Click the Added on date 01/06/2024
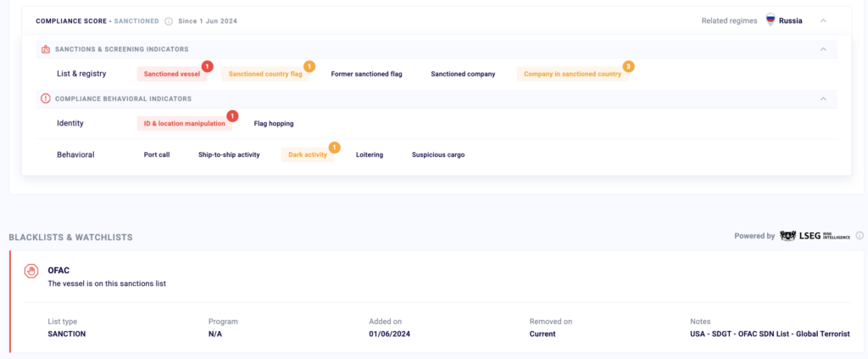This screenshot has width=868, height=359. click(x=390, y=334)
